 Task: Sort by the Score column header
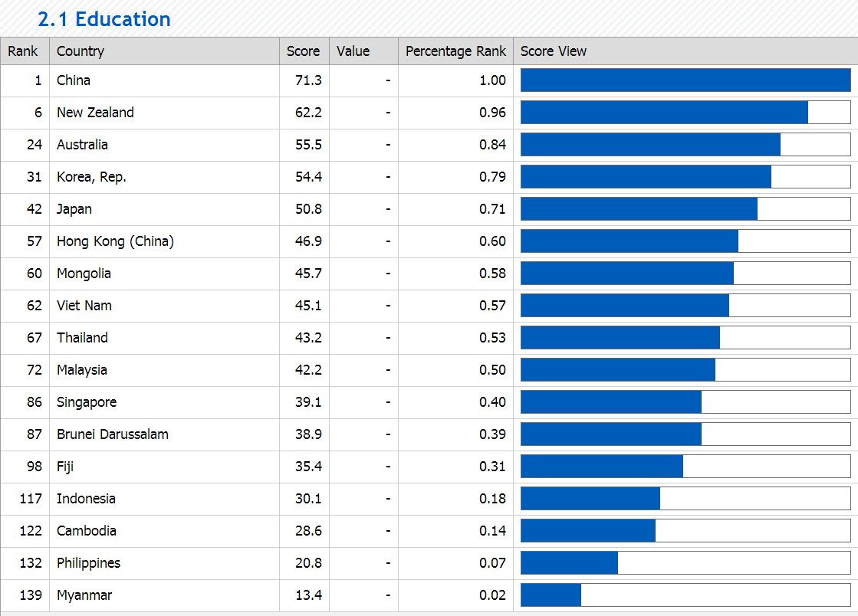(304, 51)
